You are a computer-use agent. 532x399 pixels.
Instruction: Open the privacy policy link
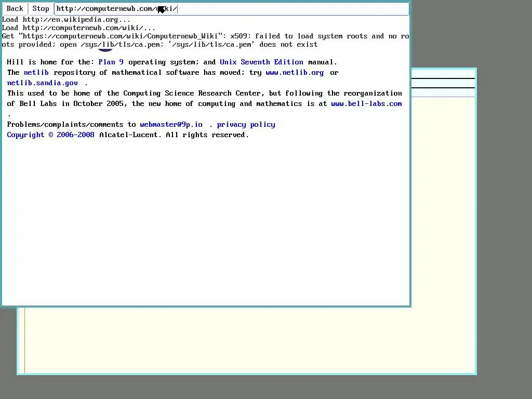pos(246,125)
